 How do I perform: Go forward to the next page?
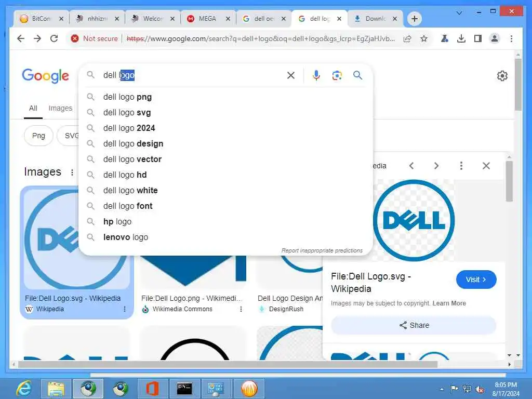37,38
